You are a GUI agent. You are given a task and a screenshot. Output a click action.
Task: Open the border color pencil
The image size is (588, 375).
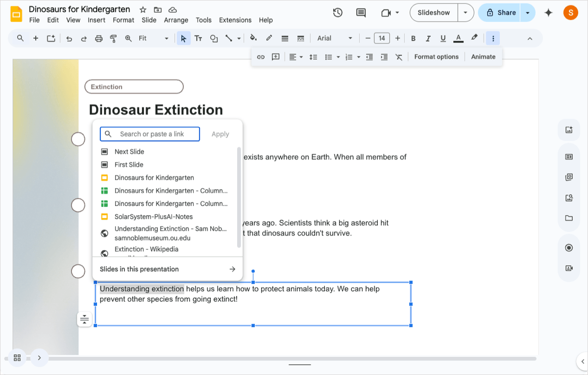coord(269,38)
